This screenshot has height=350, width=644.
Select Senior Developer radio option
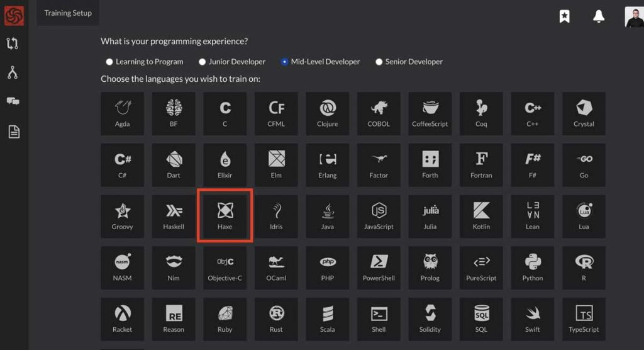click(379, 62)
